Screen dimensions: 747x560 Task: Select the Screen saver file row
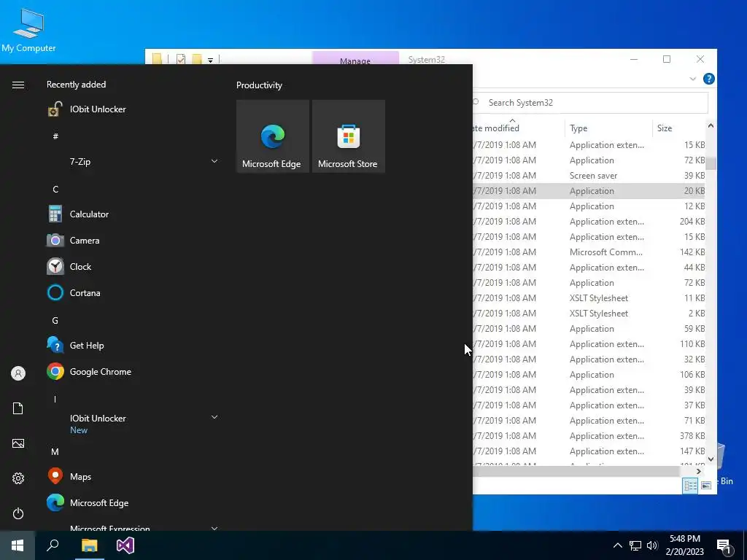point(589,176)
